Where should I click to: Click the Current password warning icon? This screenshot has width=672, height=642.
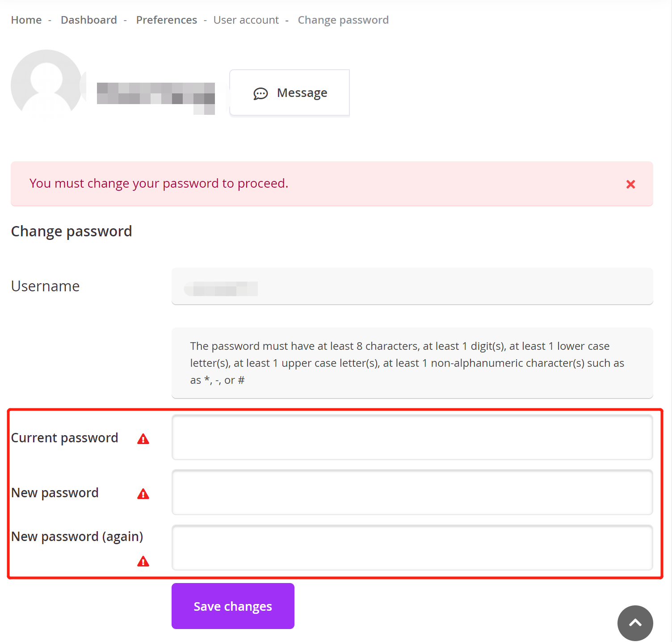coord(143,439)
